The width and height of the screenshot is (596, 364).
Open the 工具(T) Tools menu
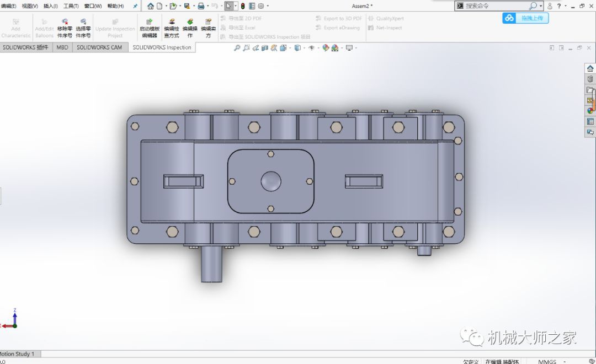point(71,6)
